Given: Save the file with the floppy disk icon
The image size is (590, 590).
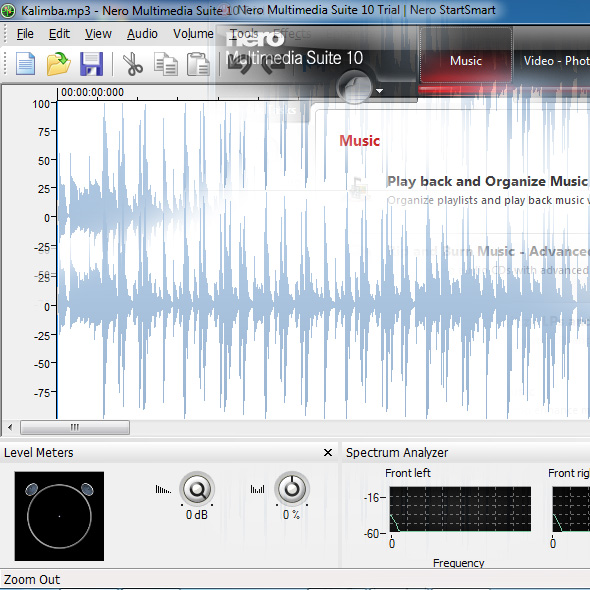Looking at the screenshot, I should click(x=91, y=64).
